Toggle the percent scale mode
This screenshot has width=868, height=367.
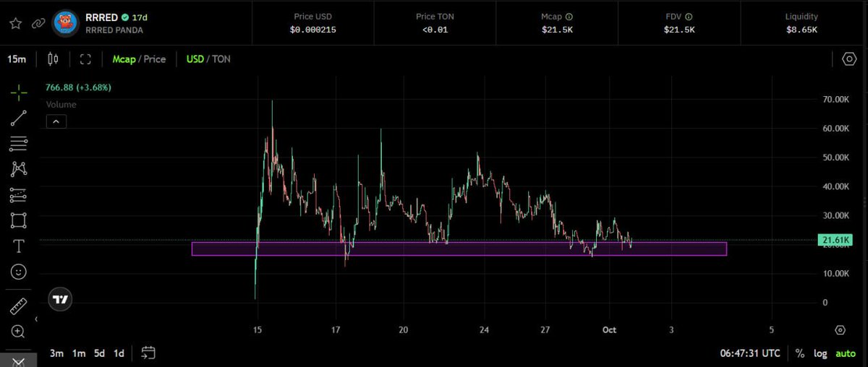799,353
